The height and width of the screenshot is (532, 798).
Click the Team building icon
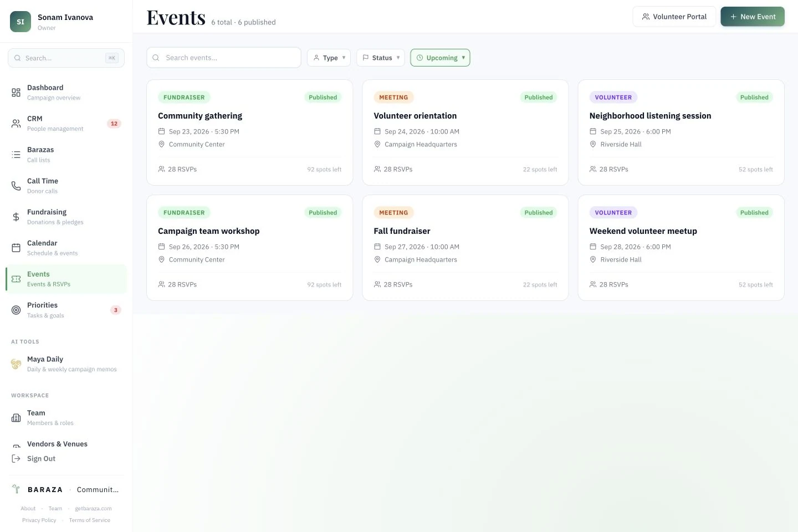pos(16,418)
